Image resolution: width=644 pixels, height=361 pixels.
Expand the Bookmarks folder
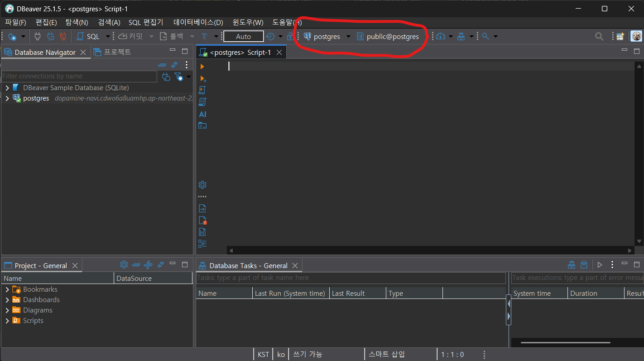click(7, 289)
